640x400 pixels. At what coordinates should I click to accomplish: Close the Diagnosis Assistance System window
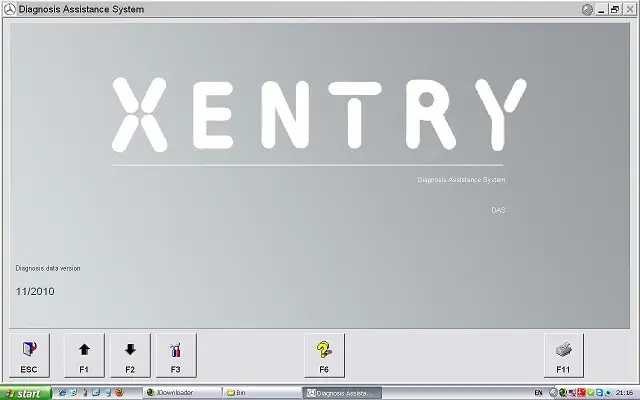point(629,9)
